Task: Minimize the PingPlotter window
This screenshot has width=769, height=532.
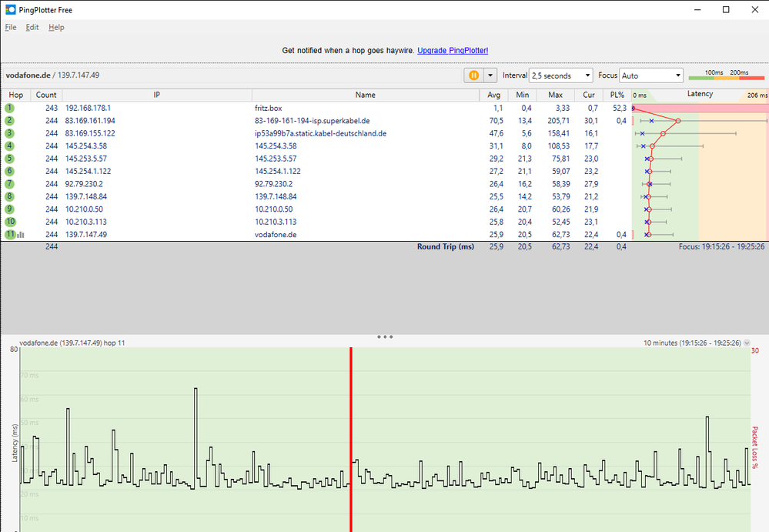Action: coord(697,10)
